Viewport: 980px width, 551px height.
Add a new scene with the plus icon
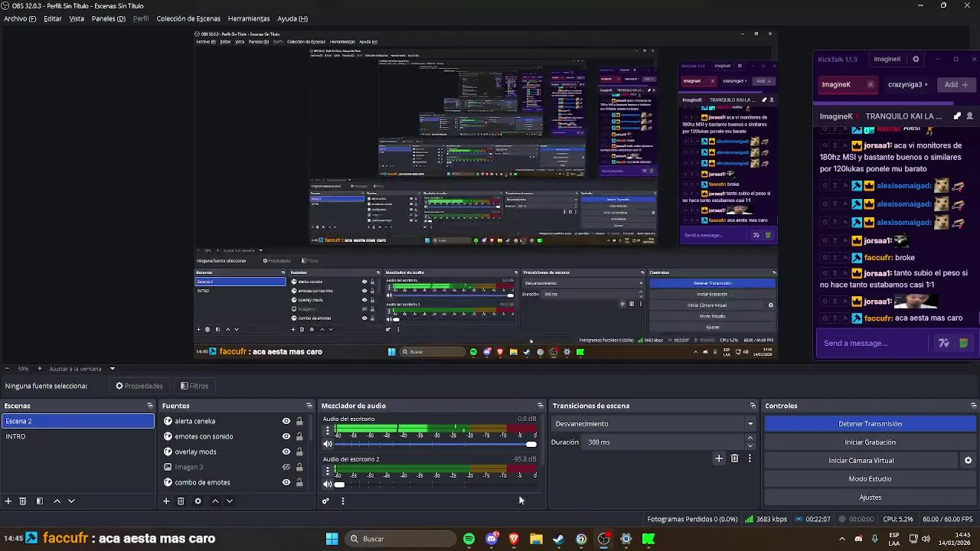[8, 501]
